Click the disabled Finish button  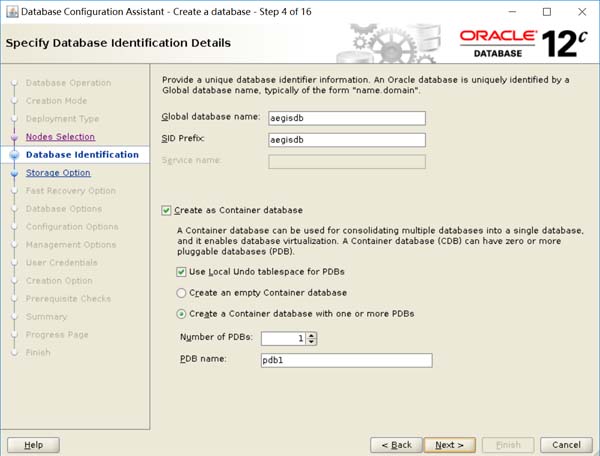(508, 445)
